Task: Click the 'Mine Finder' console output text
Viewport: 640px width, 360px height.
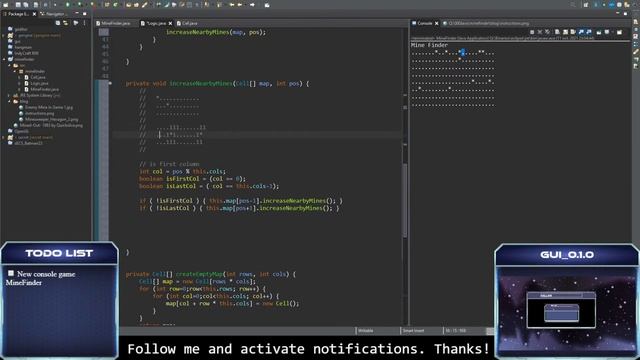Action: (429, 45)
